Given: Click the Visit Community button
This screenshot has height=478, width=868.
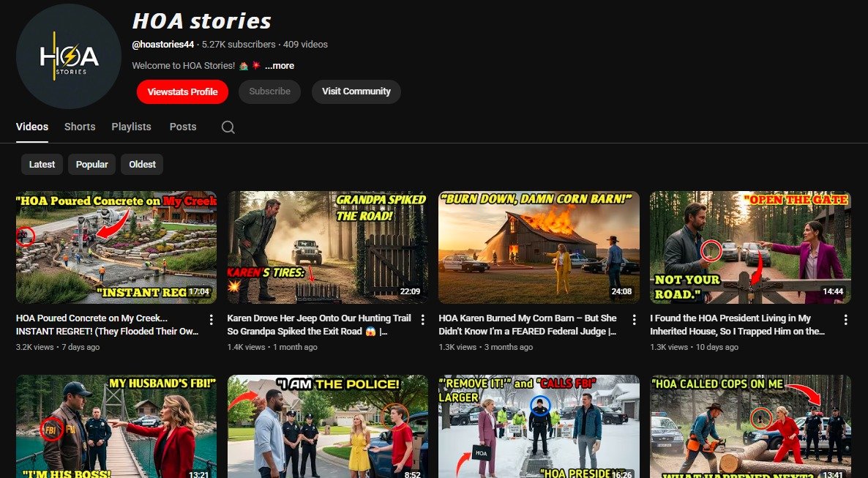Looking at the screenshot, I should 356,92.
